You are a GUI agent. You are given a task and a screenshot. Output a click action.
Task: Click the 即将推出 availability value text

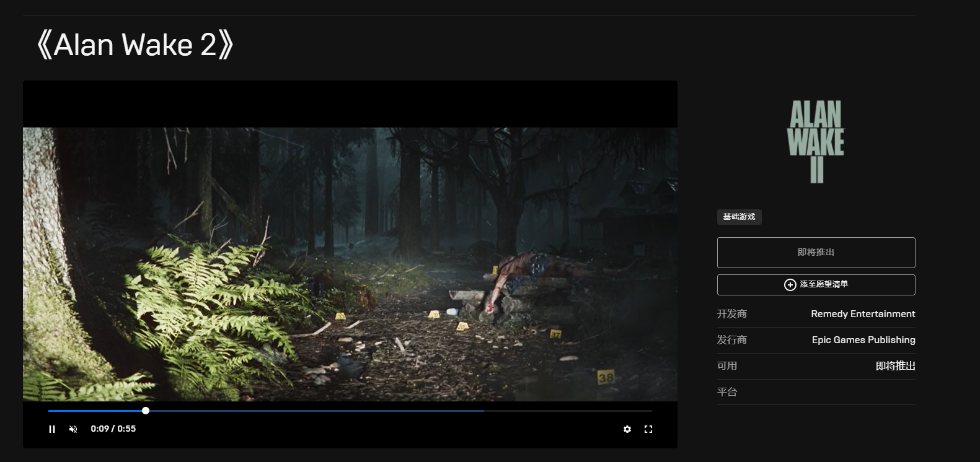[895, 366]
